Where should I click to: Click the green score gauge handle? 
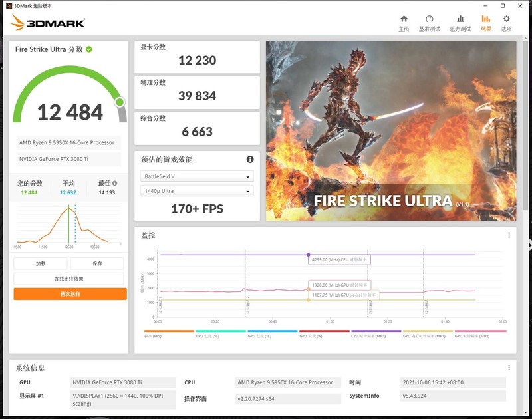[120, 102]
